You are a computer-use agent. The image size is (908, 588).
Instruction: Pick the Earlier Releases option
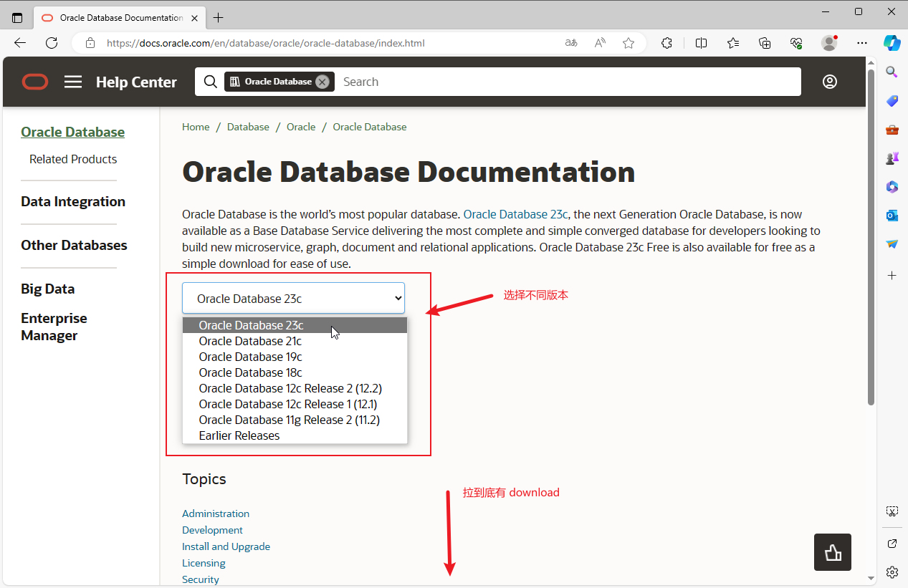coord(239,435)
